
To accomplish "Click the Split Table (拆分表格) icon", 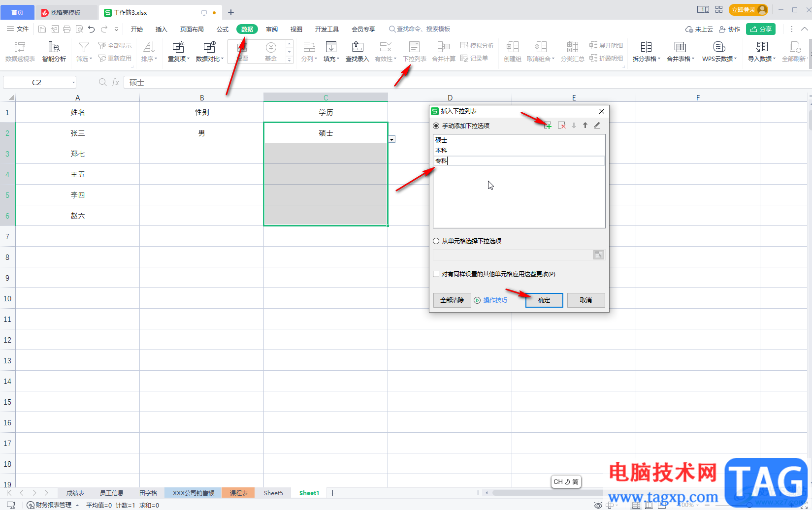I will point(646,47).
